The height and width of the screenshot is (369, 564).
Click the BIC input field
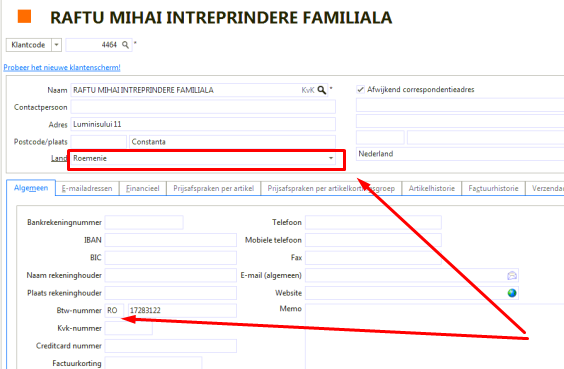[x=170, y=258]
